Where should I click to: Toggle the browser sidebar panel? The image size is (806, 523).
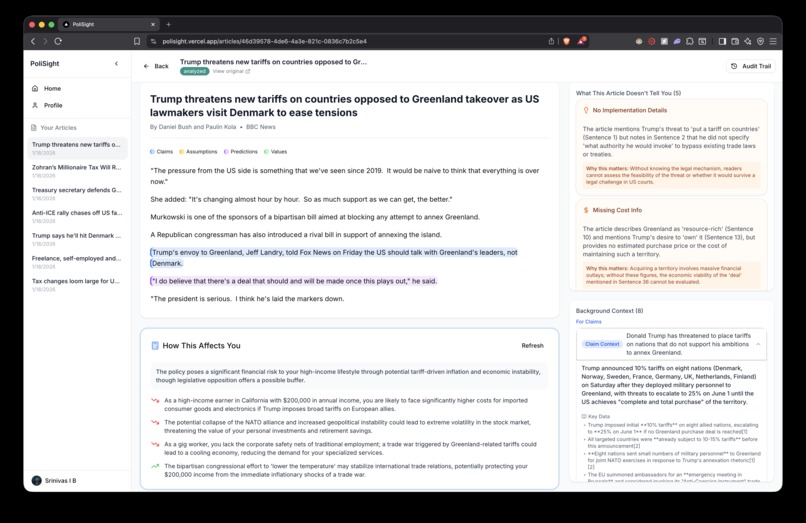point(722,41)
